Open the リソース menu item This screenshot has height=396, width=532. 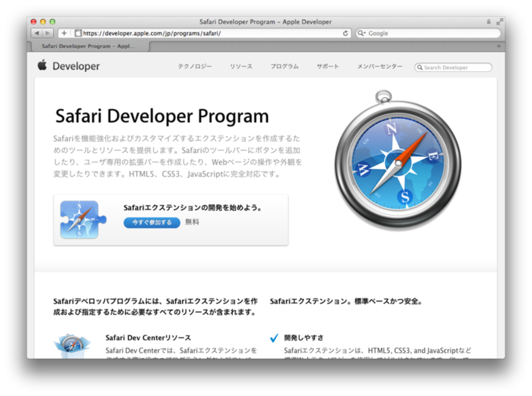(241, 66)
